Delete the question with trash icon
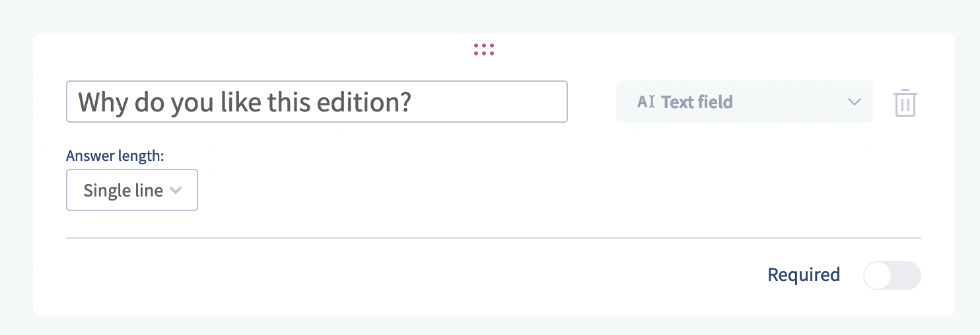Image resolution: width=980 pixels, height=335 pixels. [905, 103]
